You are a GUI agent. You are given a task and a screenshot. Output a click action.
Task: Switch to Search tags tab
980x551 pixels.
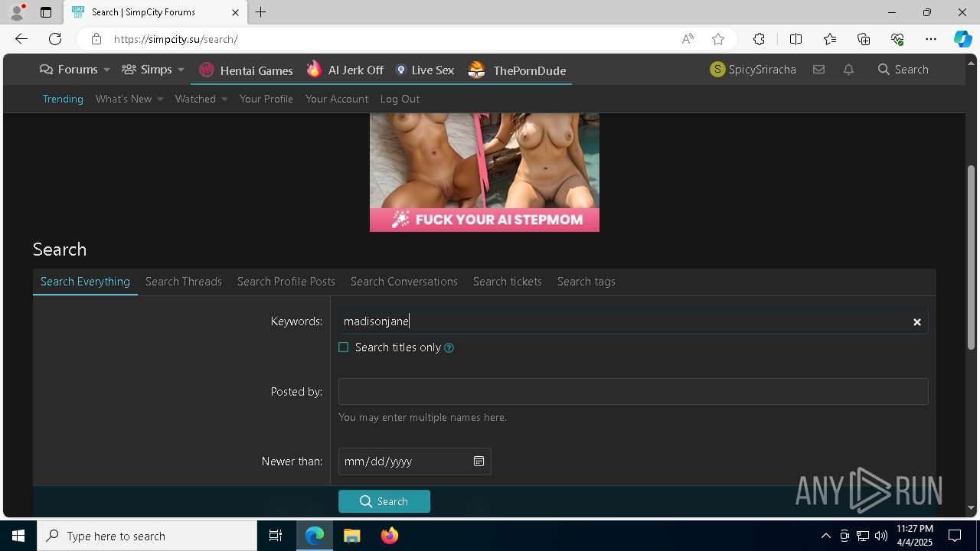(x=586, y=282)
